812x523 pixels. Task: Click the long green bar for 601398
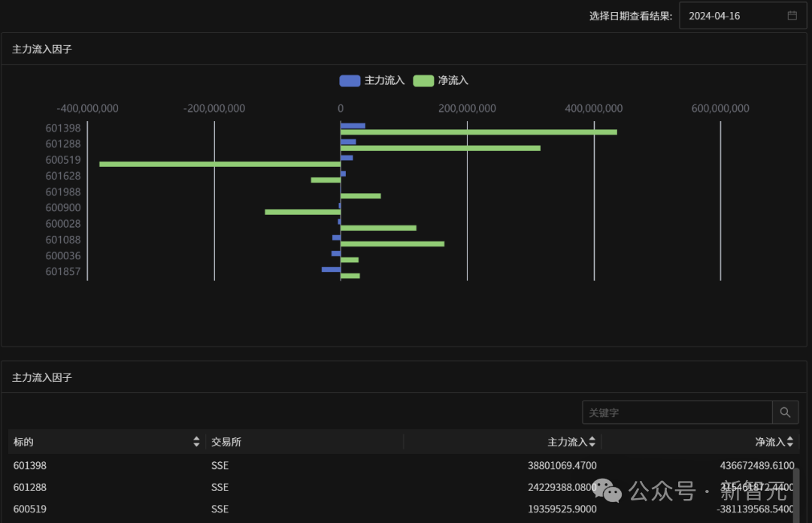(x=478, y=132)
